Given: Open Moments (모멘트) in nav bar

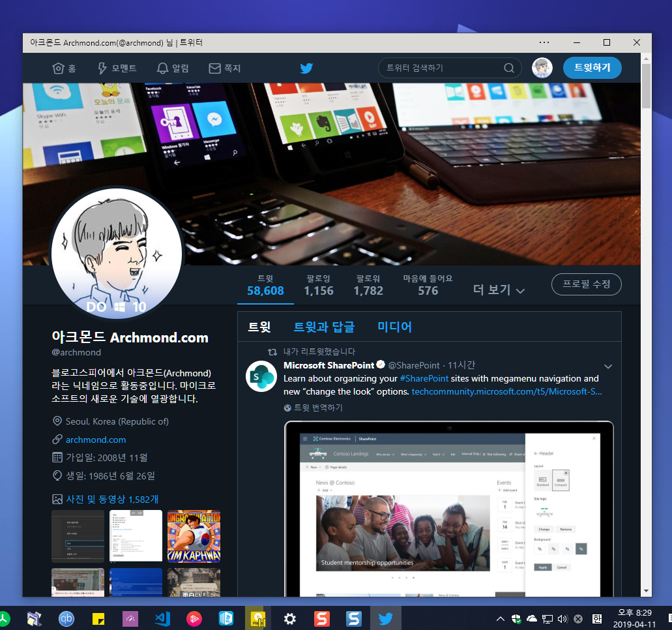Looking at the screenshot, I should [117, 68].
